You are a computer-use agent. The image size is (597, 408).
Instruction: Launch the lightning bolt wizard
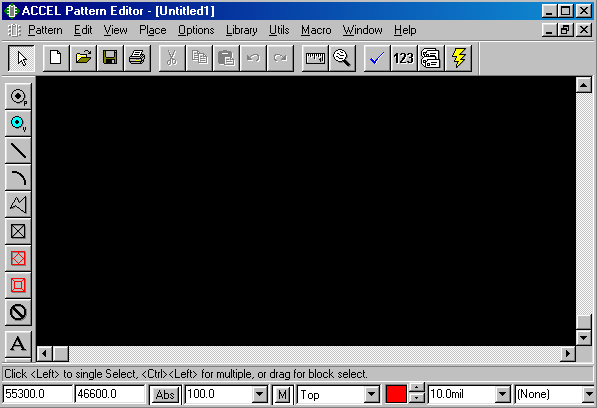(458, 58)
